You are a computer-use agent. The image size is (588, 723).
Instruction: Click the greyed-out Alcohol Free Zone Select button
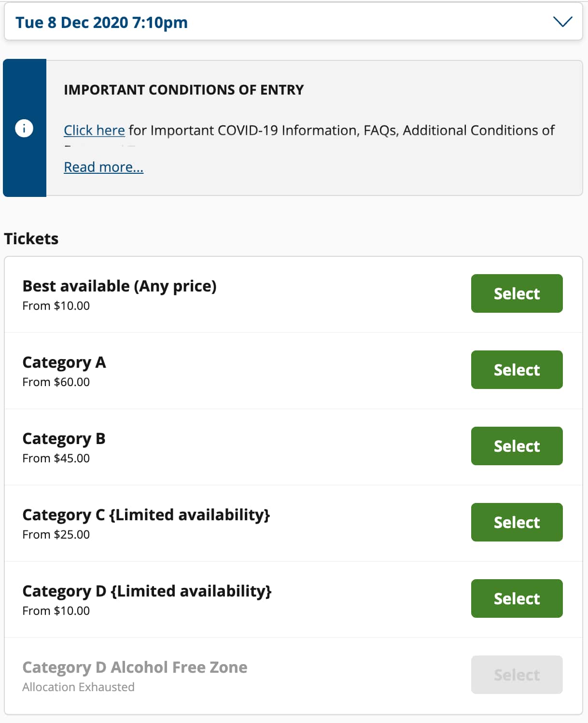tap(517, 675)
